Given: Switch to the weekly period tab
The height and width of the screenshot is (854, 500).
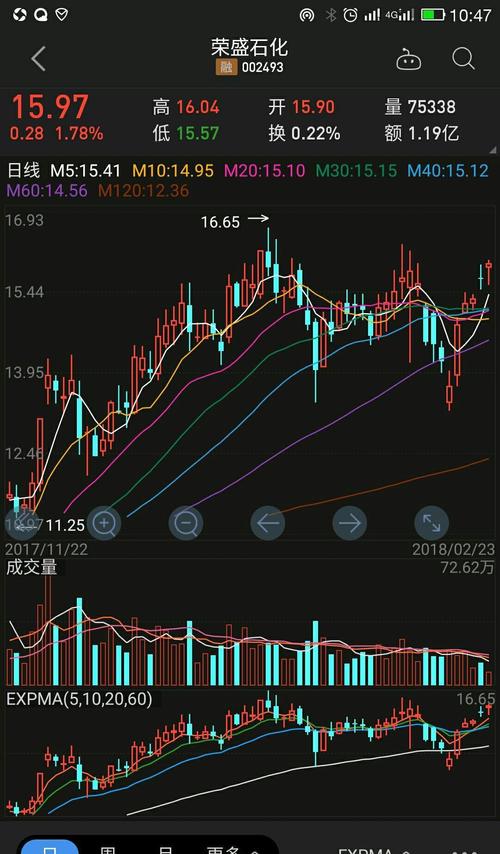Looking at the screenshot, I should (108, 849).
